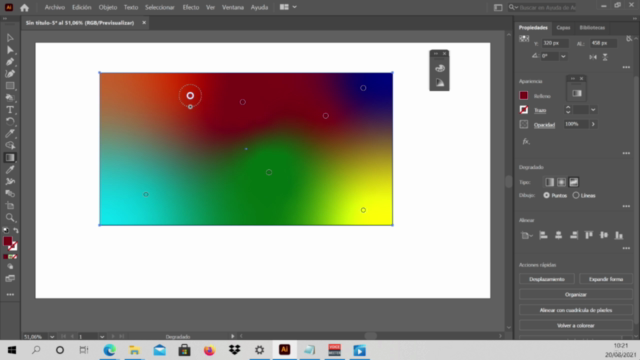Open rotation angle dropdown
640x360 pixels.
click(x=563, y=56)
